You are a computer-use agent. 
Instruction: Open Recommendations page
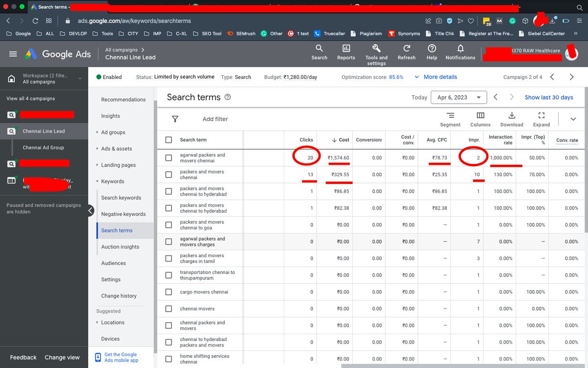pos(123,100)
